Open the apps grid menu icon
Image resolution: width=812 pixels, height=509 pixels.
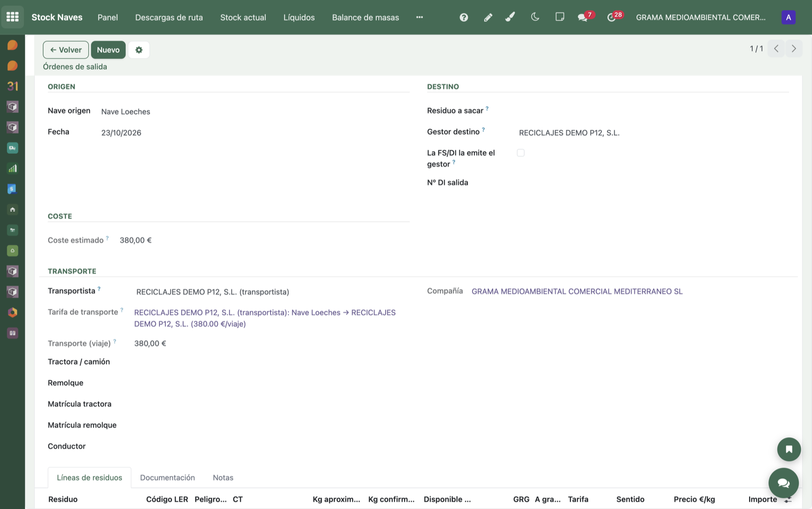(13, 17)
